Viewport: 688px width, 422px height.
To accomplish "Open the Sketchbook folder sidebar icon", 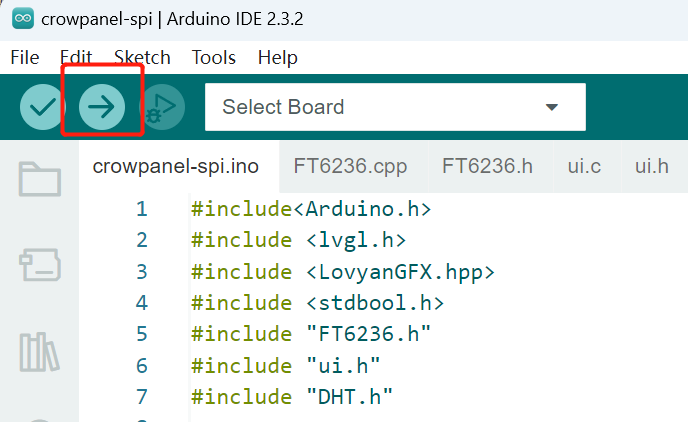I will click(x=39, y=179).
